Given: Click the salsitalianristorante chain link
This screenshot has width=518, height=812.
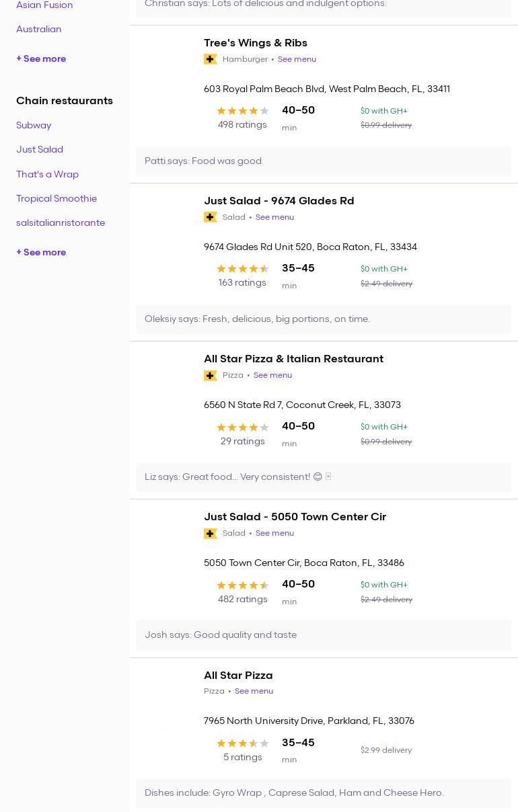Looking at the screenshot, I should (x=61, y=222).
